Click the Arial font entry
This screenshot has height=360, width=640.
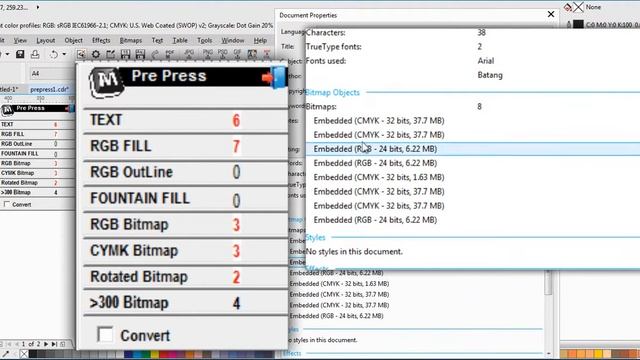[x=486, y=61]
